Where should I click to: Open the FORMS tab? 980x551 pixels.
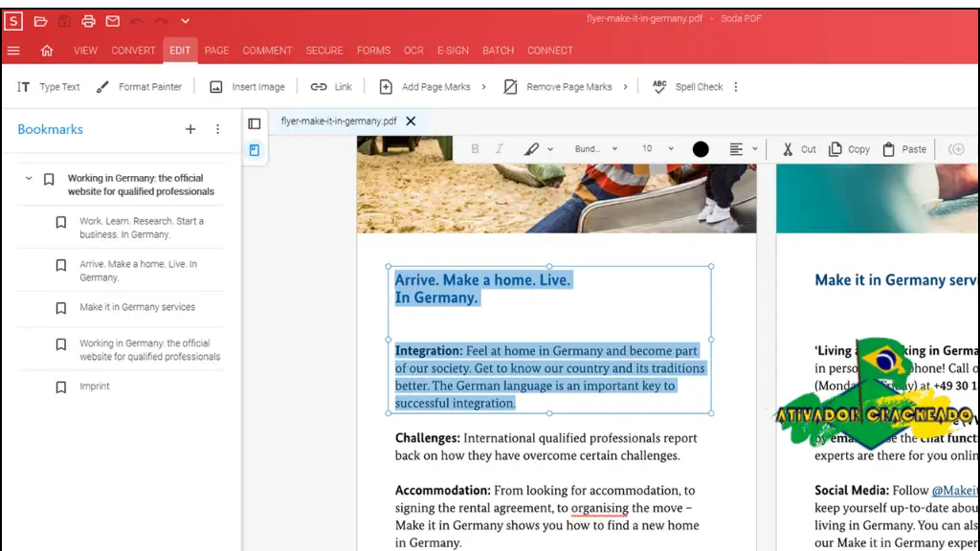(x=374, y=51)
